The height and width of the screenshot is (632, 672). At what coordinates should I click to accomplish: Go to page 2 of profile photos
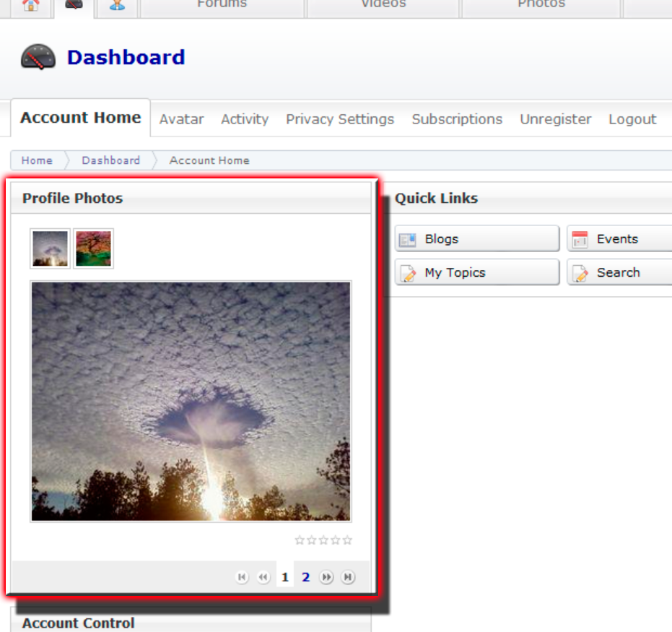pyautogui.click(x=306, y=577)
